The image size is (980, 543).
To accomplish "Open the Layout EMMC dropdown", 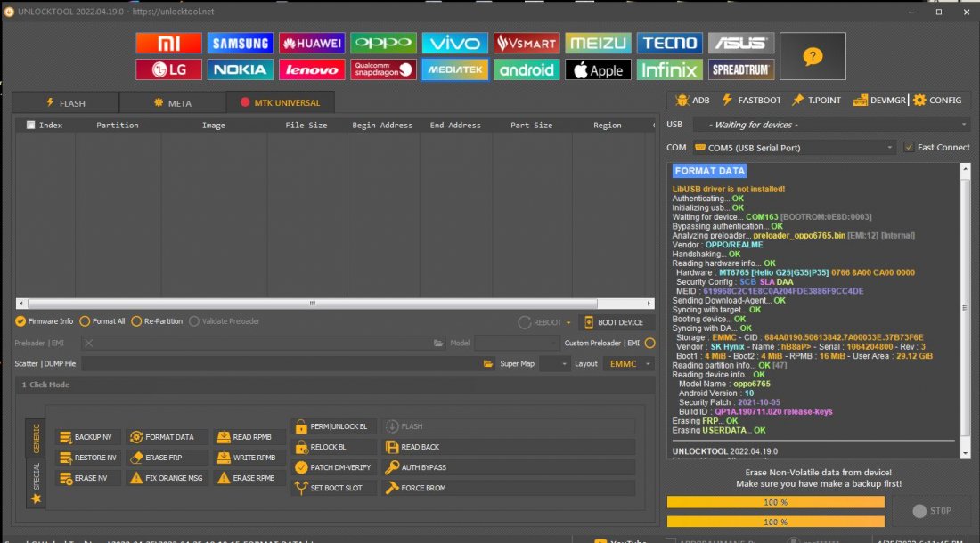I will 629,364.
